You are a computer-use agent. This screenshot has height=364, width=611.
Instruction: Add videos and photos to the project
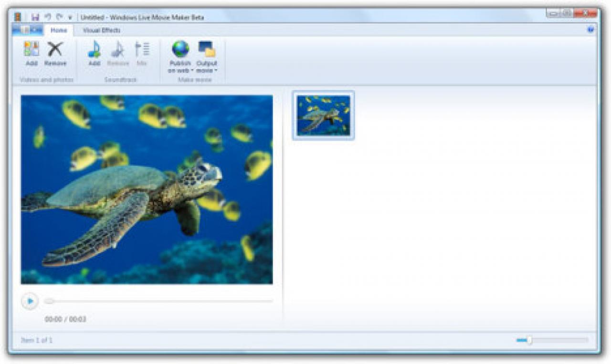(32, 53)
